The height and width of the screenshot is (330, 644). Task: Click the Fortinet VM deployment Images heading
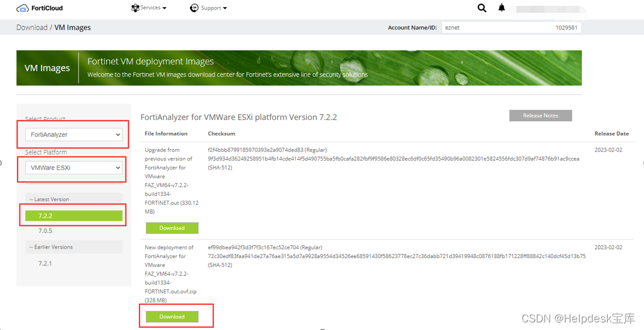pos(151,61)
